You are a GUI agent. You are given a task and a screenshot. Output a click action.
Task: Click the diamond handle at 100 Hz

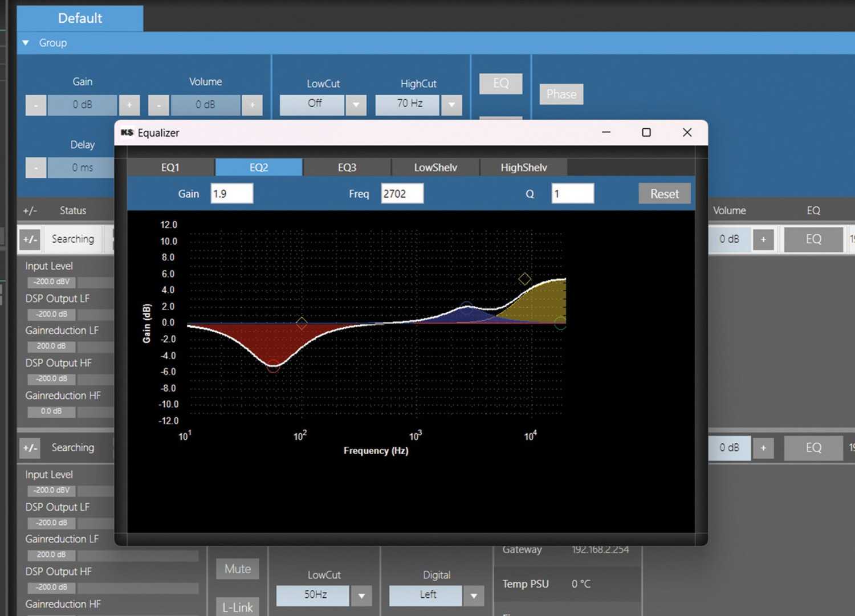pyautogui.click(x=302, y=323)
